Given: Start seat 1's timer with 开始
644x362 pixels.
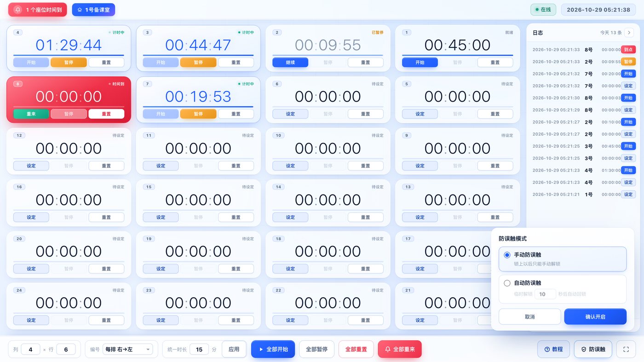Looking at the screenshot, I should pyautogui.click(x=420, y=63).
